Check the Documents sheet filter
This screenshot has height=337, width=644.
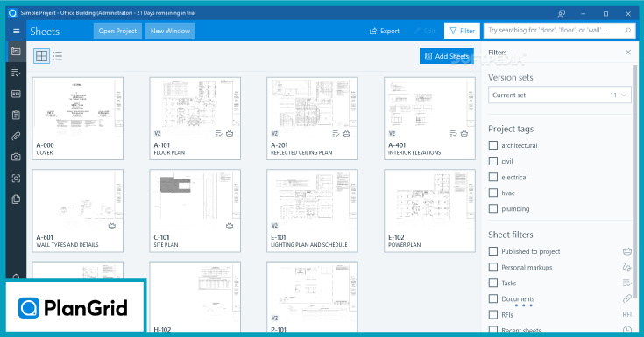(493, 298)
